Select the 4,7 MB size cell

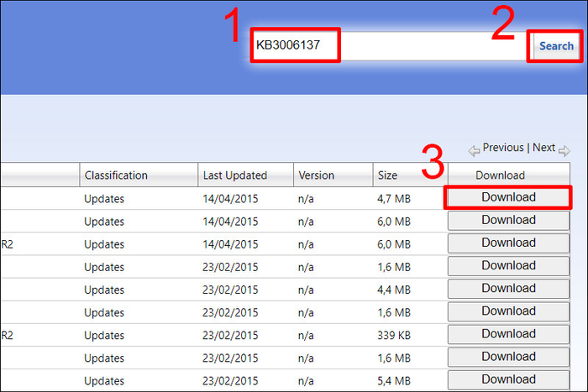coord(394,199)
